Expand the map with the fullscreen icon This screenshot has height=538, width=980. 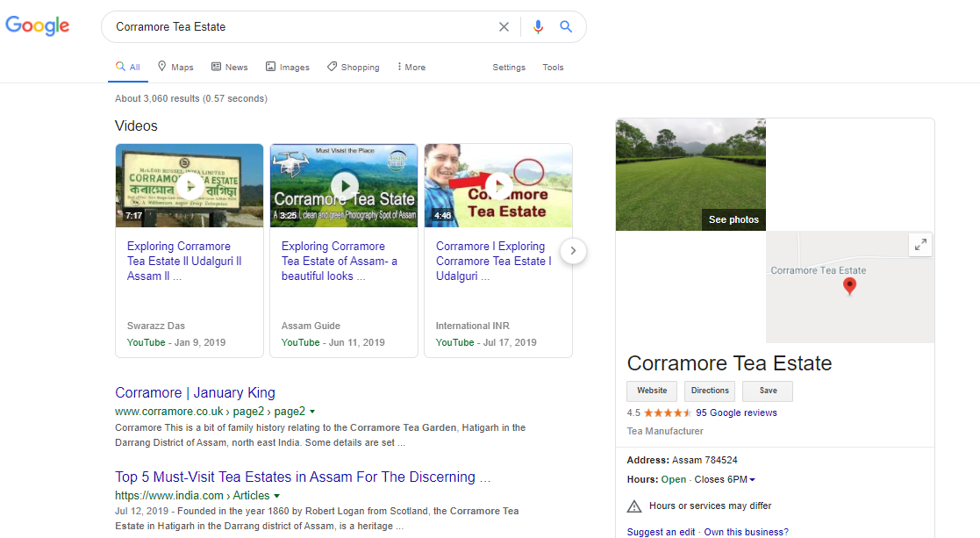click(920, 244)
